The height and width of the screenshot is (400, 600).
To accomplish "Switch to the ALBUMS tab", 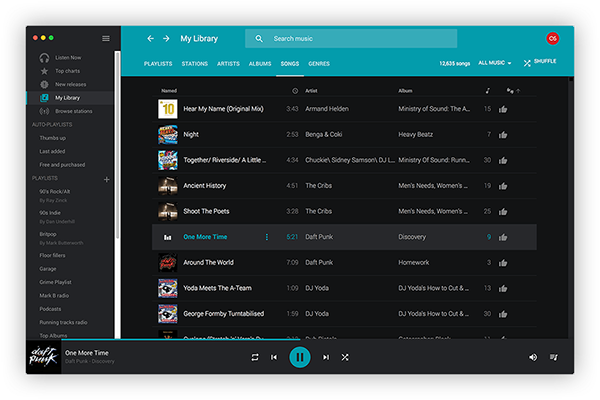I will pos(260,64).
